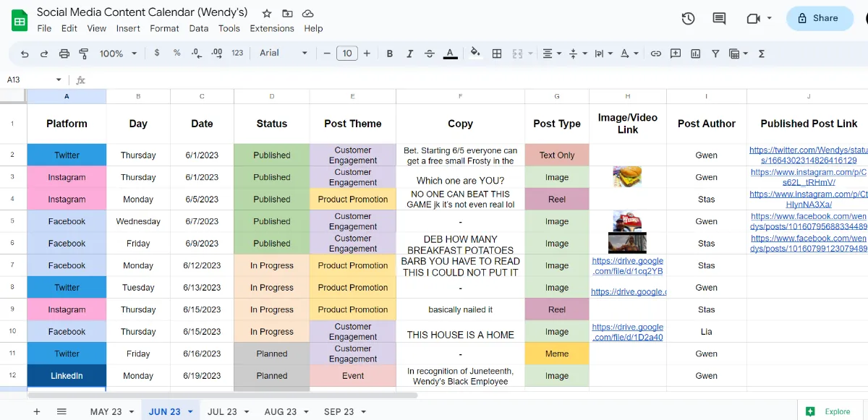Image resolution: width=868 pixels, height=420 pixels.
Task: Open the comment history panel
Action: (x=719, y=18)
